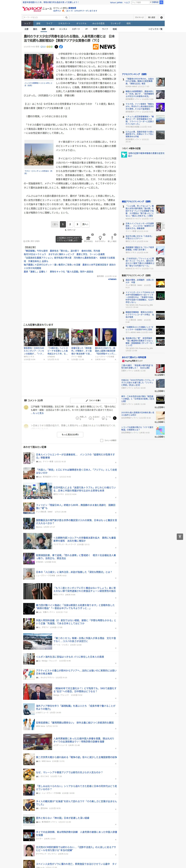Click the search magnifier in keyword box
This screenshot has width=186, height=868.
(66, 18)
